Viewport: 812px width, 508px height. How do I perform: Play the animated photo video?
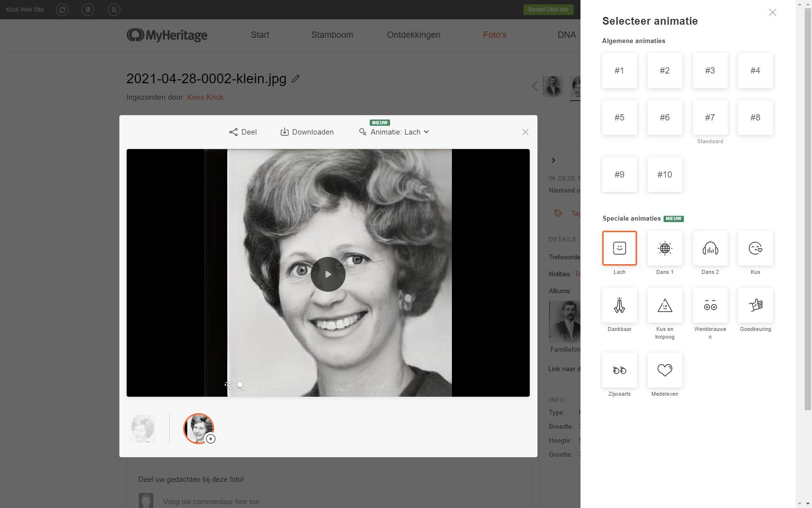tap(328, 274)
